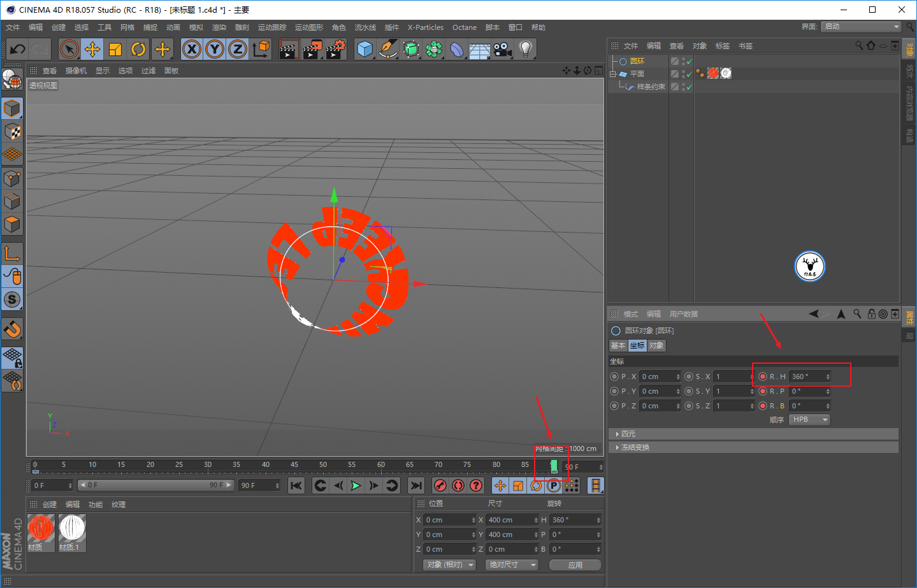Activate the Move tool in top toolbar
This screenshot has width=917, height=588.
coord(92,49)
